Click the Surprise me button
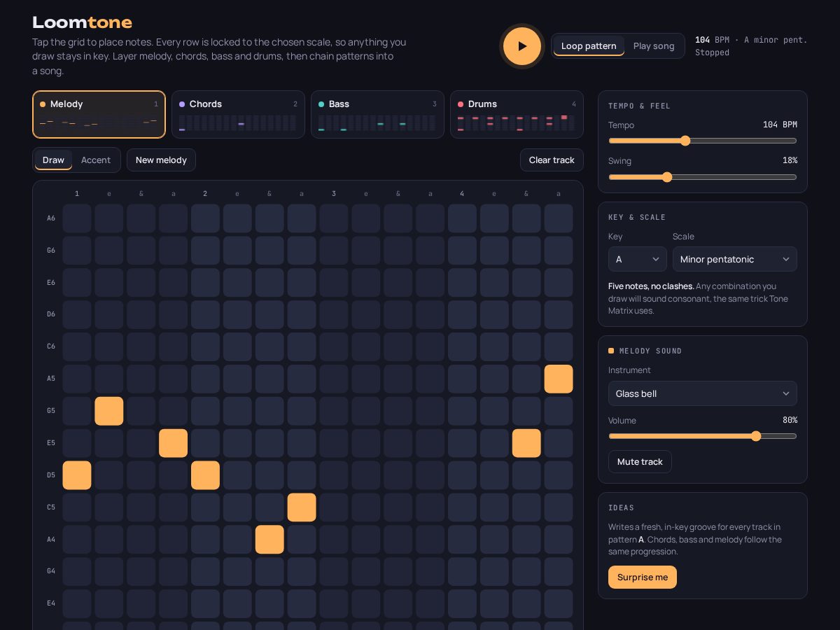Screen dimensions: 840x630 (x=643, y=577)
